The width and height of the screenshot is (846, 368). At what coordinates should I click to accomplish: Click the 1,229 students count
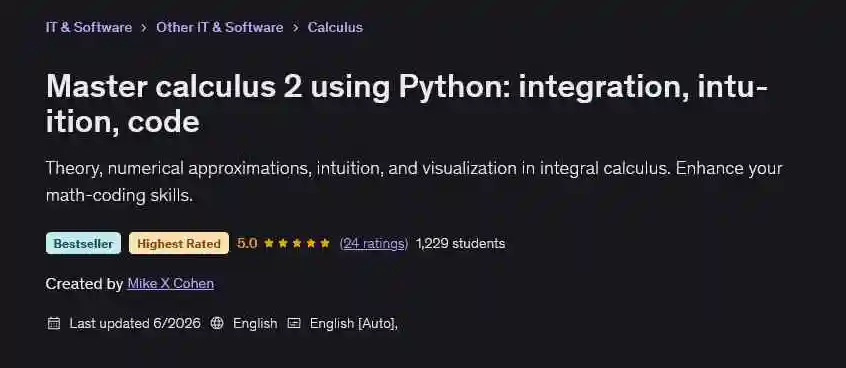(x=461, y=244)
